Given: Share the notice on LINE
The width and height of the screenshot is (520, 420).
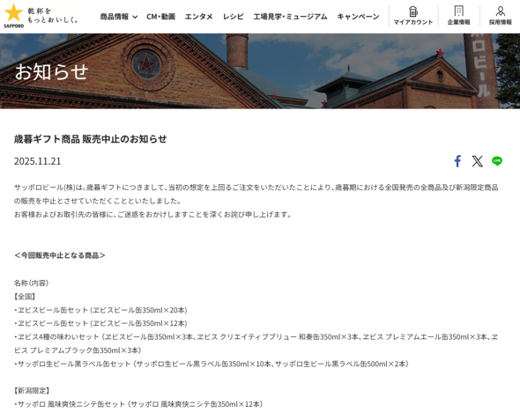Looking at the screenshot, I should [497, 161].
